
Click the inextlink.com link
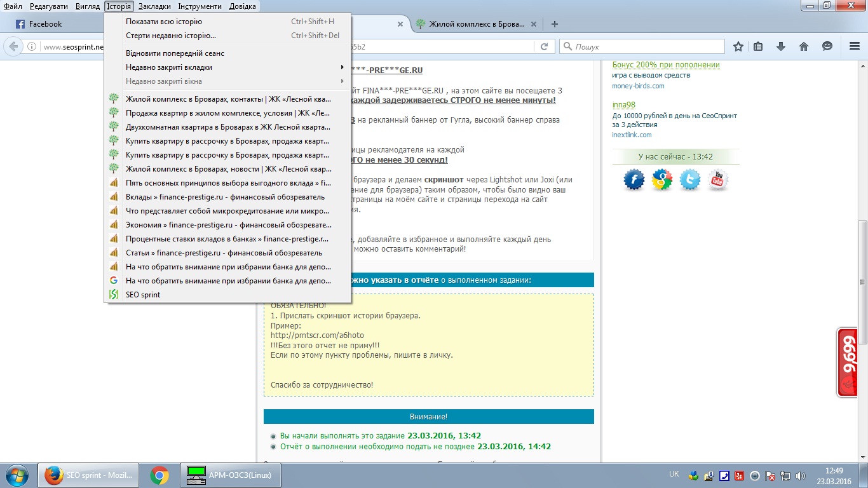[632, 135]
